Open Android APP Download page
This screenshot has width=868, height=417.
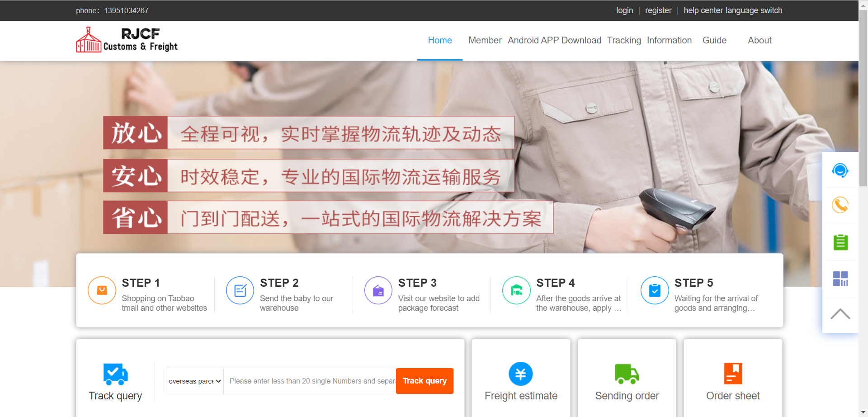click(x=554, y=40)
